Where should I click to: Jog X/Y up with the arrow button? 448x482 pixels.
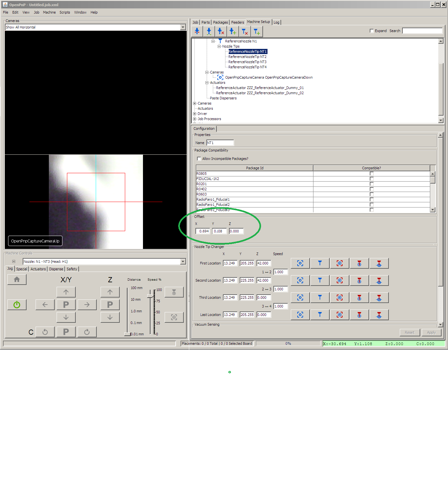[66, 292]
